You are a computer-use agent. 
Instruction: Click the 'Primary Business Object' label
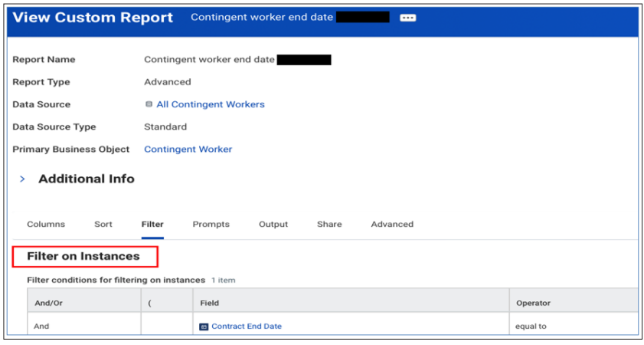pos(71,149)
